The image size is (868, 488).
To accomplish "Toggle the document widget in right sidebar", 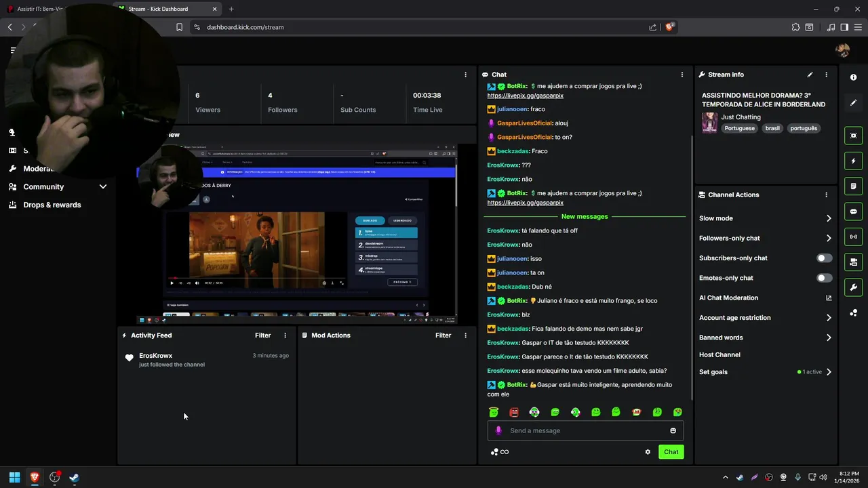I will pyautogui.click(x=853, y=186).
